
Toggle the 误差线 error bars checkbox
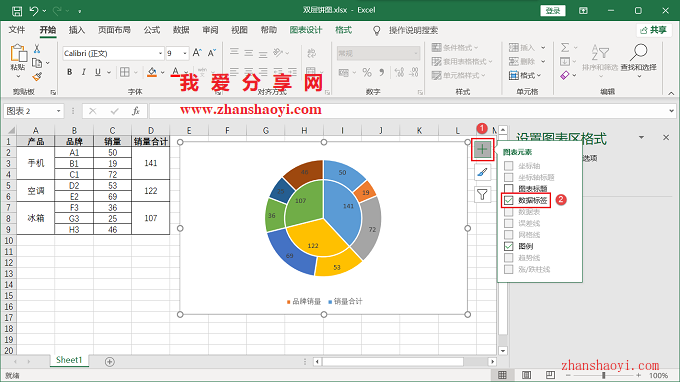(509, 223)
